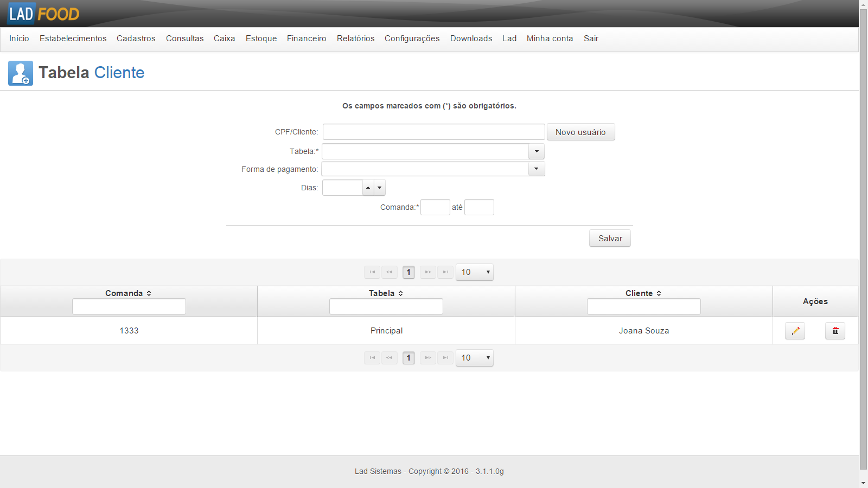The height and width of the screenshot is (488, 868).
Task: Click the Comanda column filter box
Action: pos(129,306)
